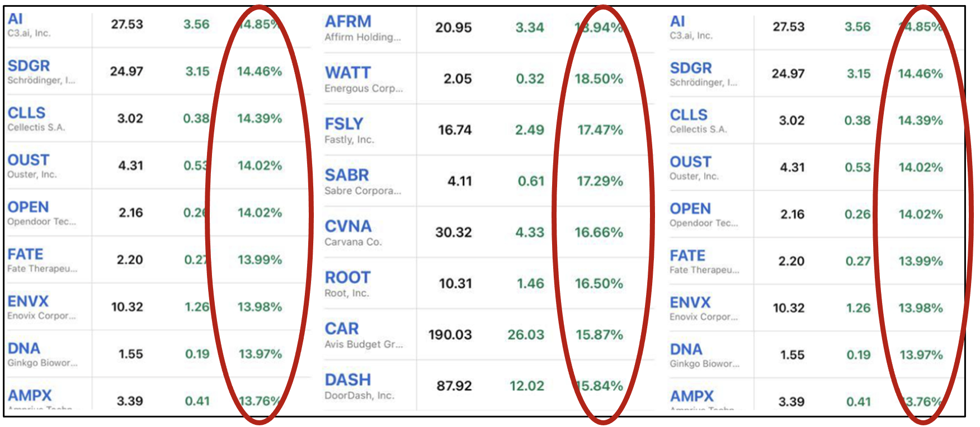
Task: Open the CVNA Carvana Co. ticker
Action: pyautogui.click(x=348, y=226)
